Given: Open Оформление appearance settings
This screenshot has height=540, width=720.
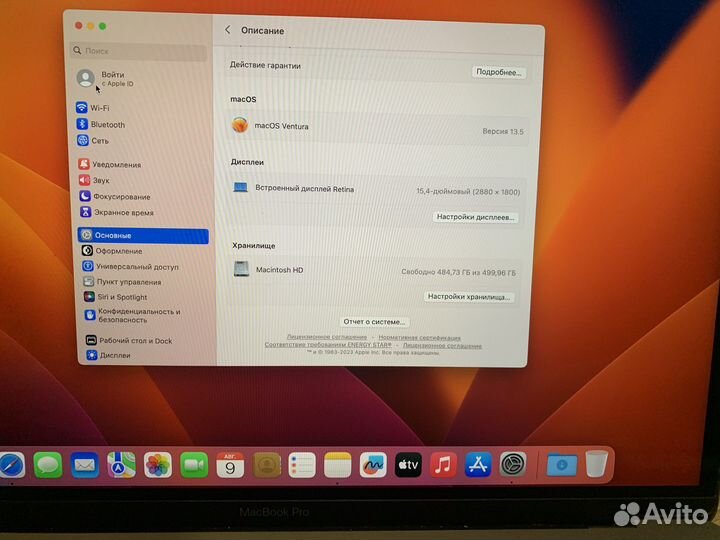Looking at the screenshot, I should pyautogui.click(x=112, y=251).
